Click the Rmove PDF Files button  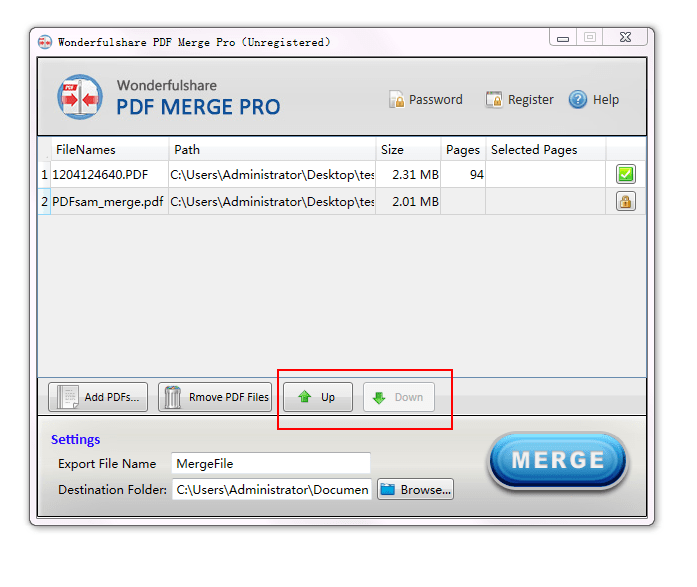coord(215,397)
